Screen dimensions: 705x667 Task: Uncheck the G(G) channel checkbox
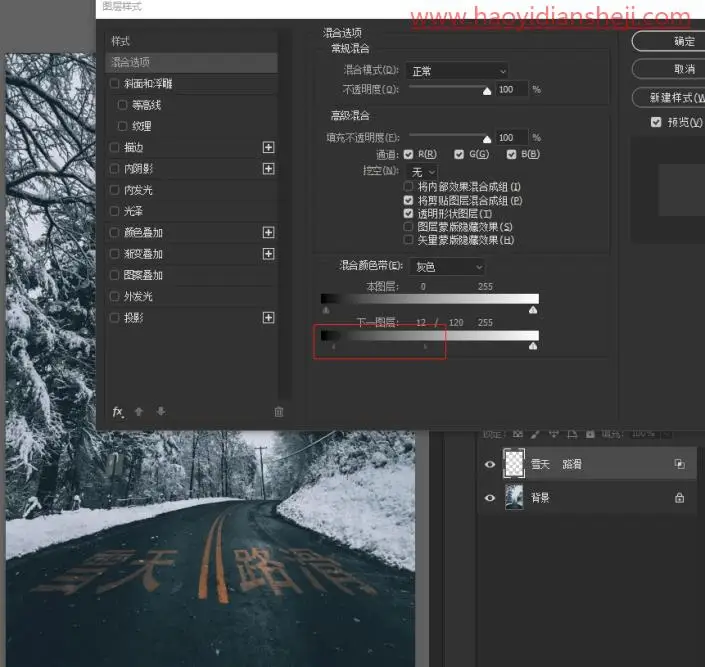pos(459,154)
